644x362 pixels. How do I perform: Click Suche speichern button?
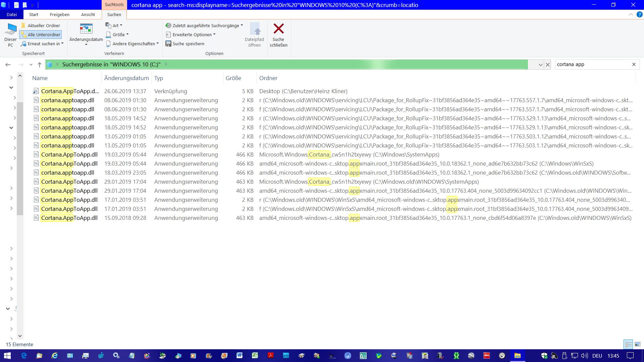click(185, 44)
